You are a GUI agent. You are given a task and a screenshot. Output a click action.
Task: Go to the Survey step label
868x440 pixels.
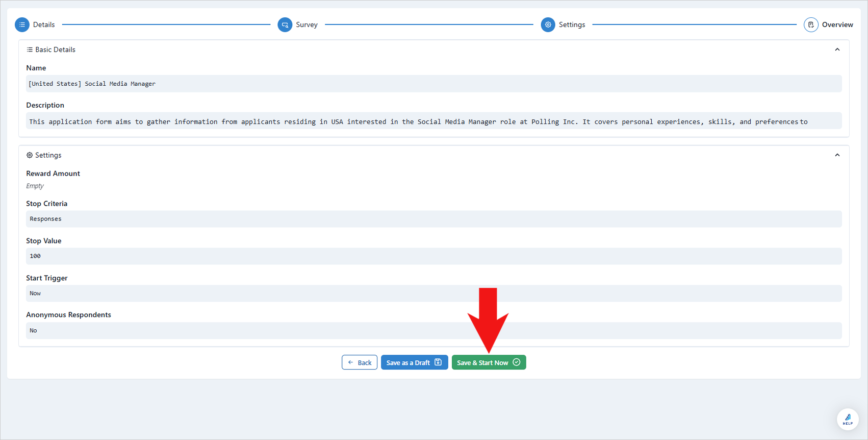click(x=307, y=25)
